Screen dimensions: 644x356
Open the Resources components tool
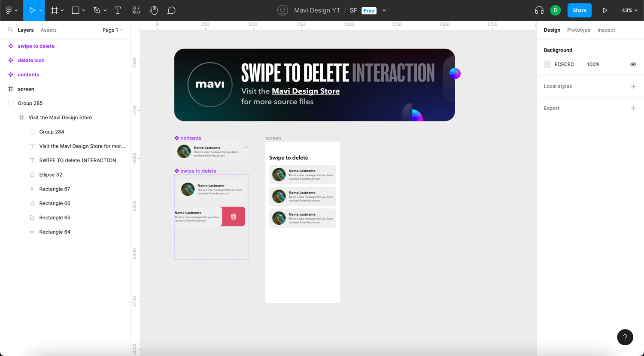pos(136,10)
